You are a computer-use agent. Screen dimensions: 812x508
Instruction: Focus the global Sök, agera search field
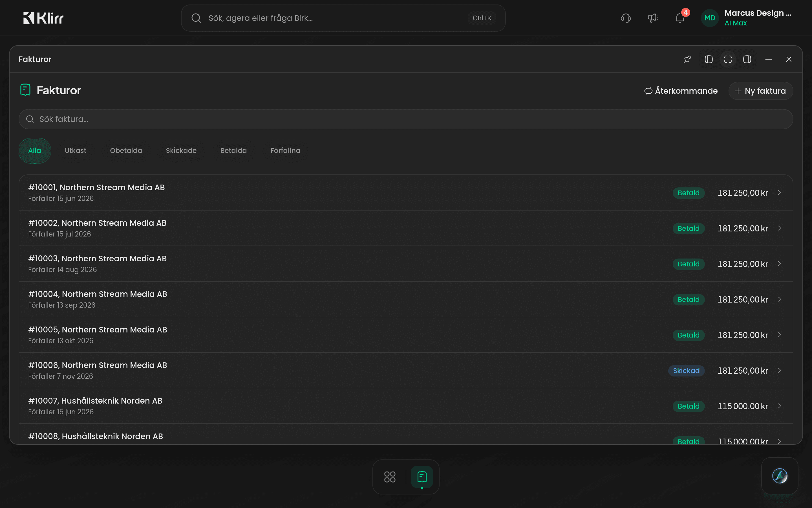343,18
